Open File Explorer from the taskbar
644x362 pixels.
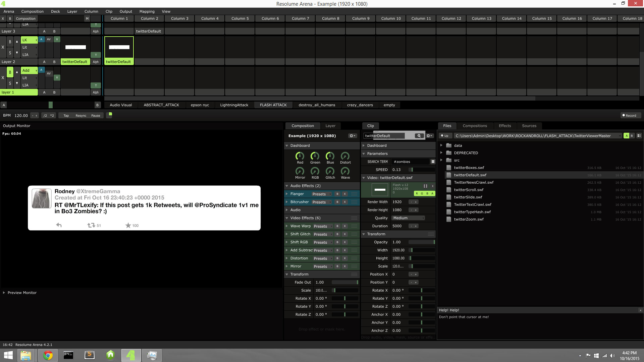tap(26, 355)
